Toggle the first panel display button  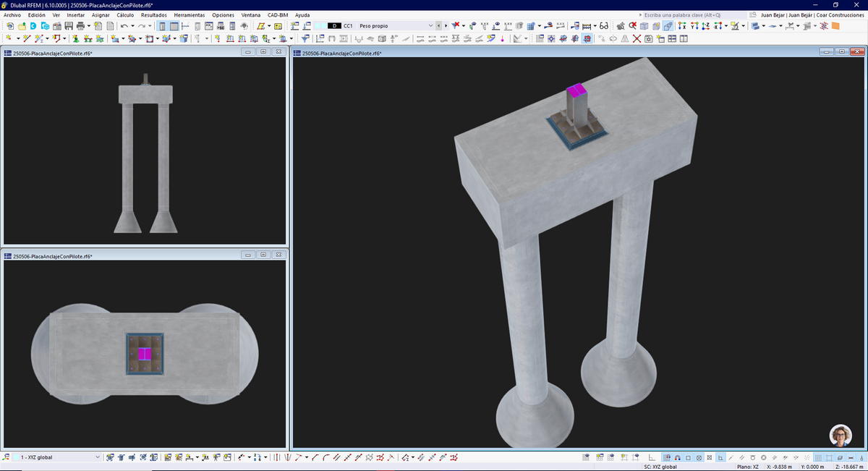(x=163, y=26)
